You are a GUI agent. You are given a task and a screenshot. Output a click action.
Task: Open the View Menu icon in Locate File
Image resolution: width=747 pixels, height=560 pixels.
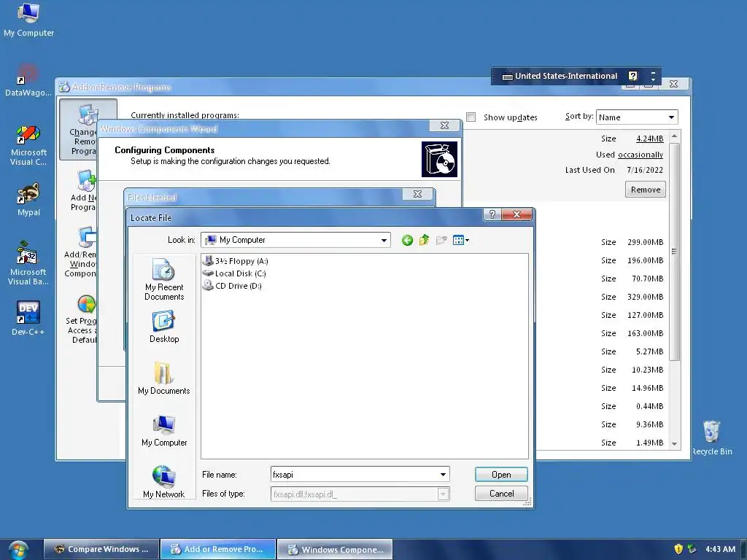[x=461, y=240]
